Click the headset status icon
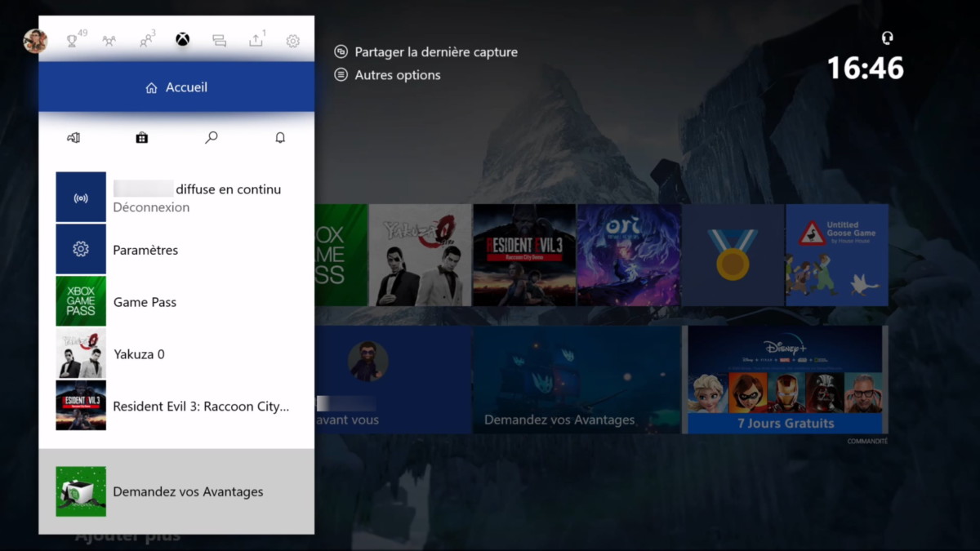 887,38
